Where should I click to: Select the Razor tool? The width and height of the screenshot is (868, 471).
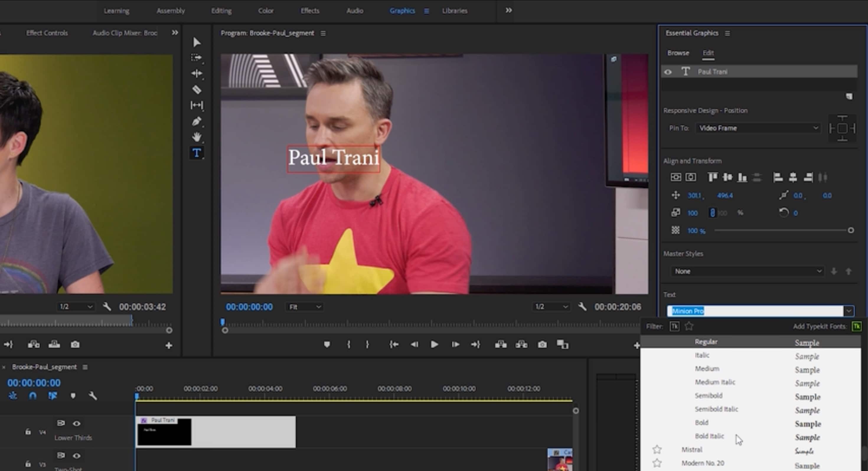[x=197, y=90]
